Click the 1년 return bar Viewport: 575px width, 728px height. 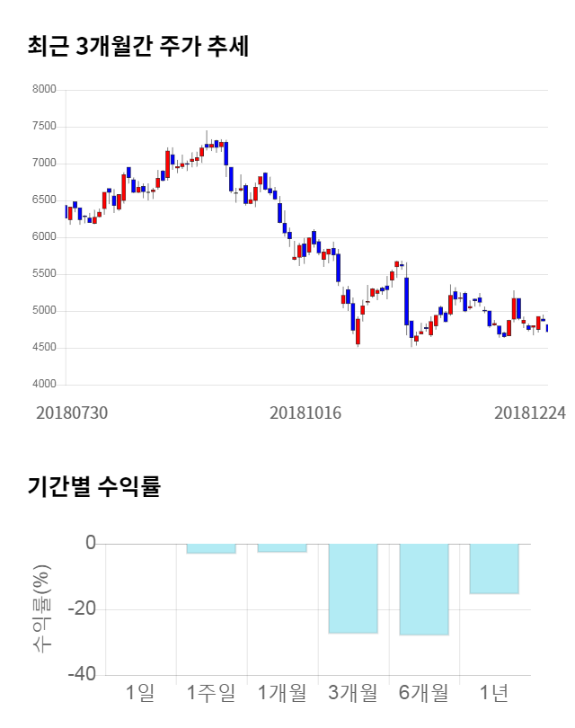(x=494, y=569)
